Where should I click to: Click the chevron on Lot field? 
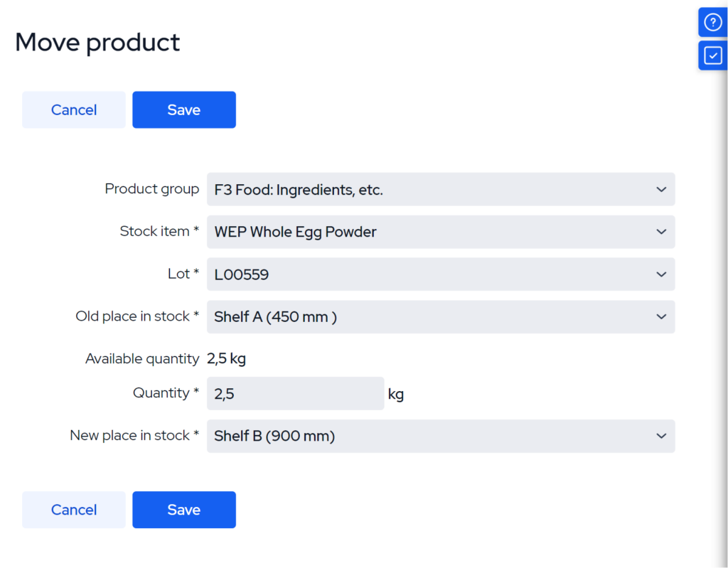(660, 274)
